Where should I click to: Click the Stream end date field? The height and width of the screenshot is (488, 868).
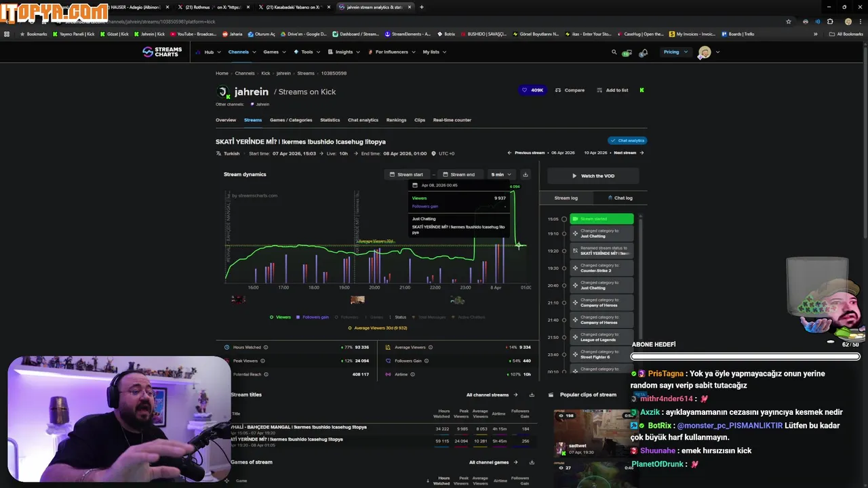(459, 174)
